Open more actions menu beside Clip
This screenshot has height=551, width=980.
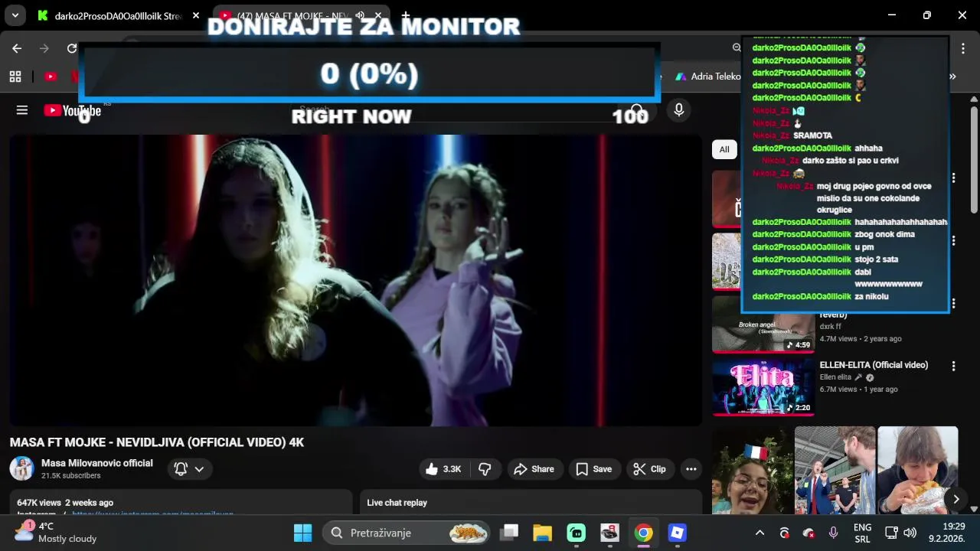coord(691,469)
